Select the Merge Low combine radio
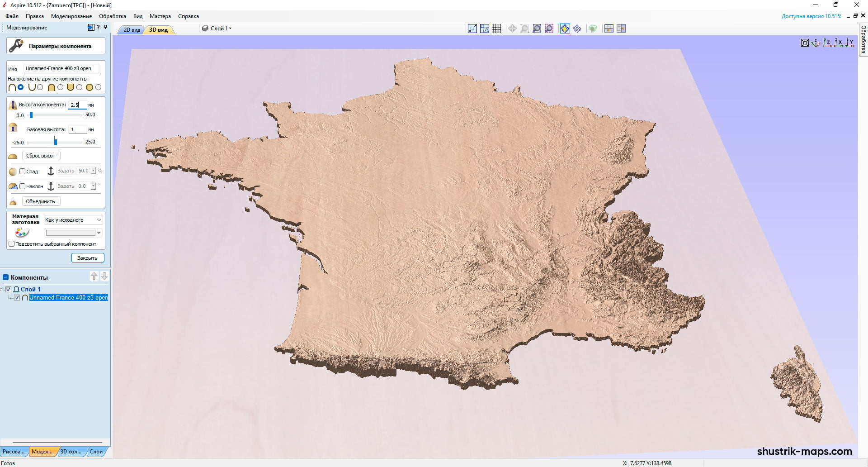 point(79,87)
